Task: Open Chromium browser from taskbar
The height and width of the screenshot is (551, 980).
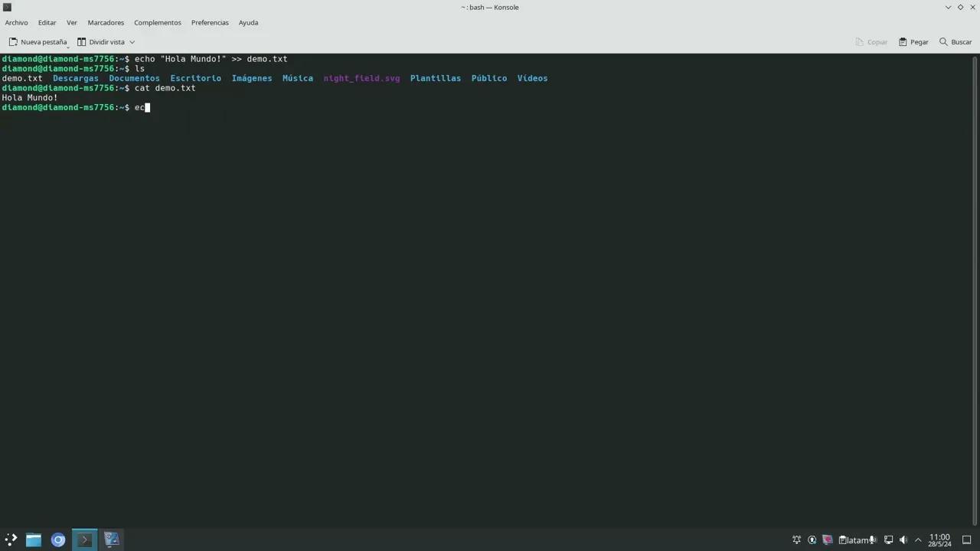Action: point(58,540)
